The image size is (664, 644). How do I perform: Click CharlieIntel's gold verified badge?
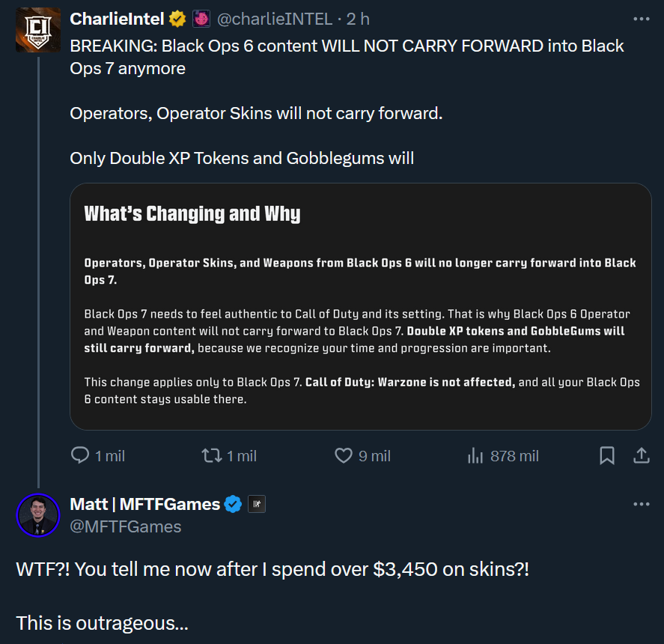(x=177, y=19)
